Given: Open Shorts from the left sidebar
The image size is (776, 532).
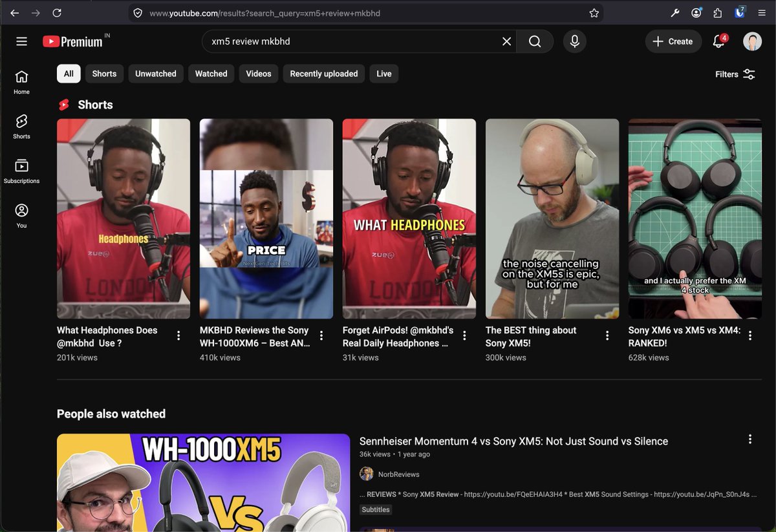Looking at the screenshot, I should pyautogui.click(x=21, y=127).
